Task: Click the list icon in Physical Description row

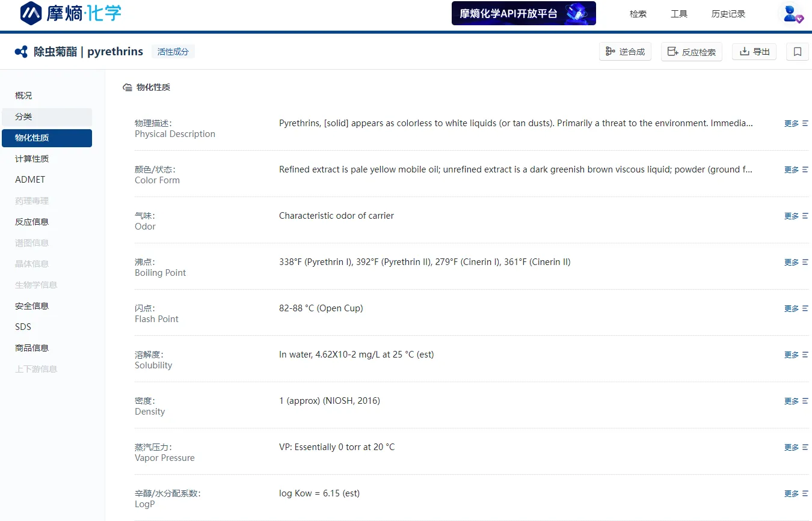Action: (x=805, y=123)
